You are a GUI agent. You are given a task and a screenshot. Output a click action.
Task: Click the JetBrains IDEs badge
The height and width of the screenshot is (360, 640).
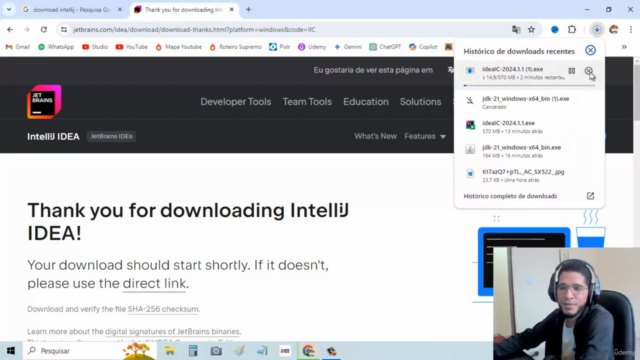coord(111,136)
